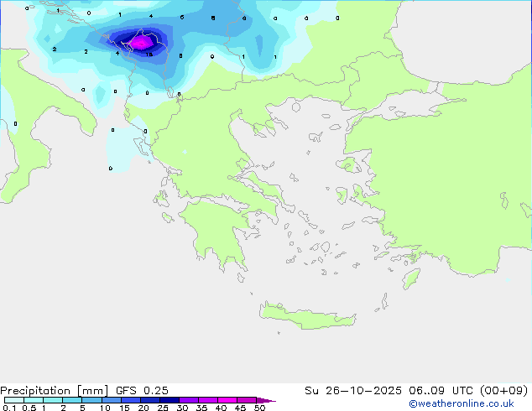
Task: Select the 20–25 mm legend swatch
Action: click(150, 400)
